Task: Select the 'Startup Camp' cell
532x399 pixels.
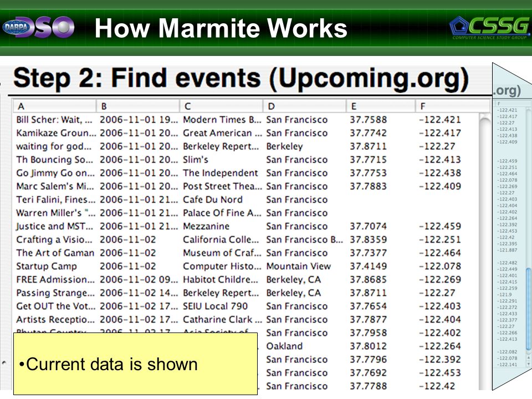Action: point(47,266)
